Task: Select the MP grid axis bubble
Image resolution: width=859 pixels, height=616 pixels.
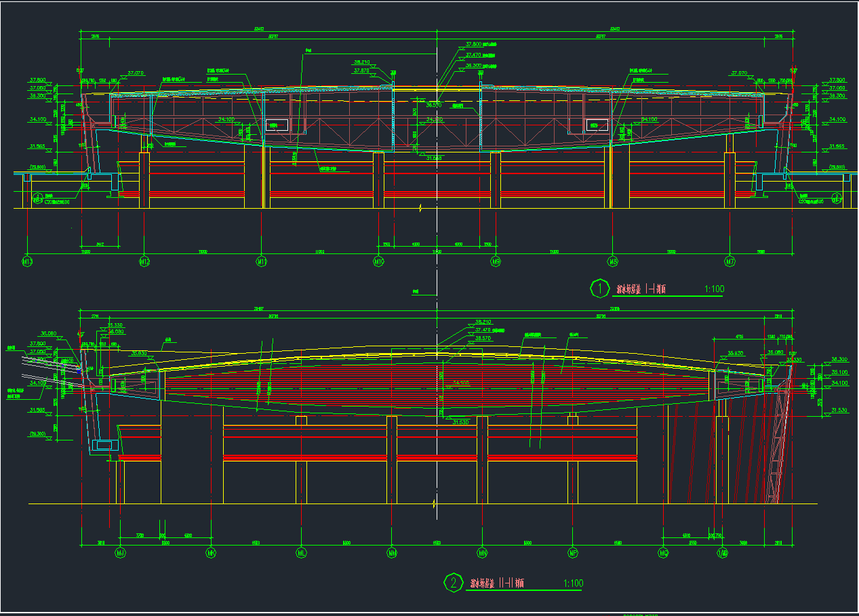Action: (573, 553)
